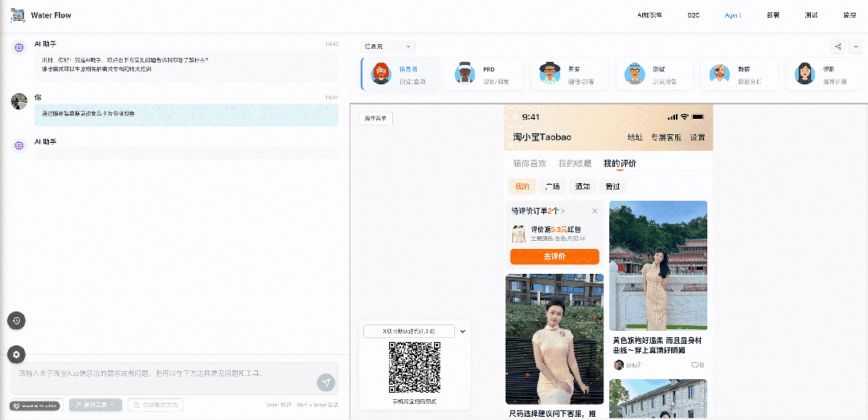Select the 我的 filter chip
Viewport: 868px width, 420px height.
522,186
